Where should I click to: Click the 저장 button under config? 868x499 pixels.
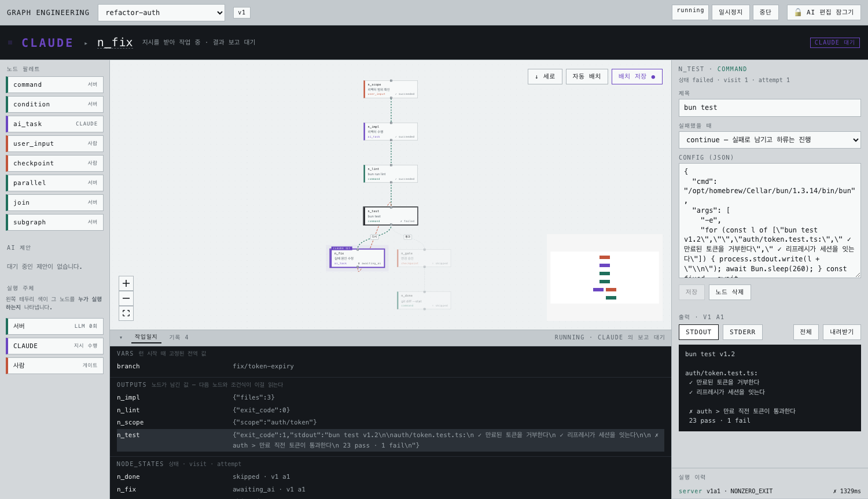point(692,292)
